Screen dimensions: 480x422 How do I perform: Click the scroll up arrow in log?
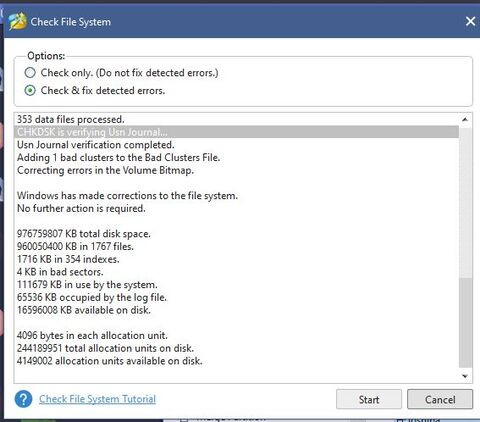[x=465, y=119]
